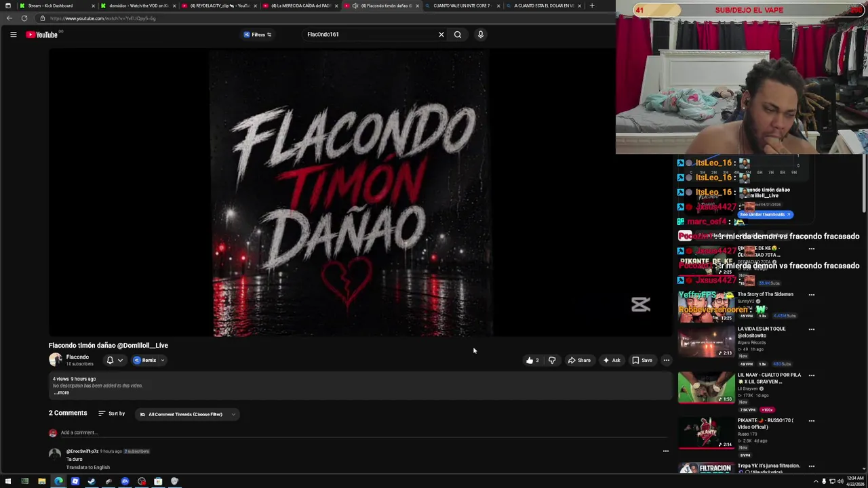The height and width of the screenshot is (488, 868).
Task: Like the video with thumbs up
Action: pyautogui.click(x=532, y=360)
